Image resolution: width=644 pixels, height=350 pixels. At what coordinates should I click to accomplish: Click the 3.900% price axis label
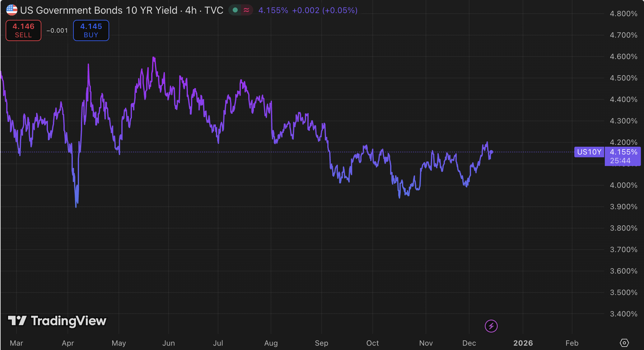point(623,207)
